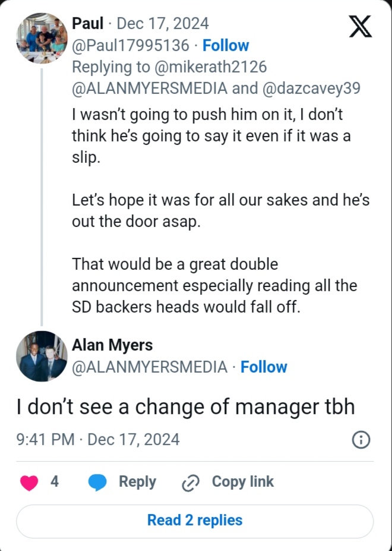This screenshot has height=551, width=392.
Task: Follow Paul's account
Action: pos(226,45)
